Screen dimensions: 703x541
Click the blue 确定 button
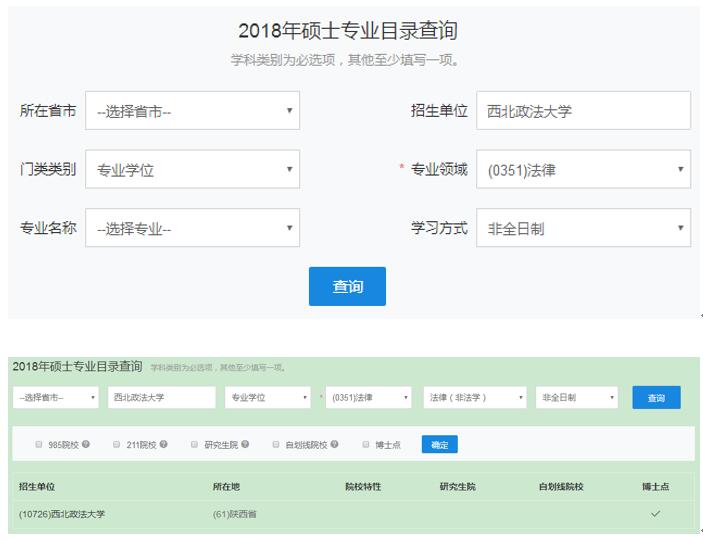pyautogui.click(x=439, y=444)
